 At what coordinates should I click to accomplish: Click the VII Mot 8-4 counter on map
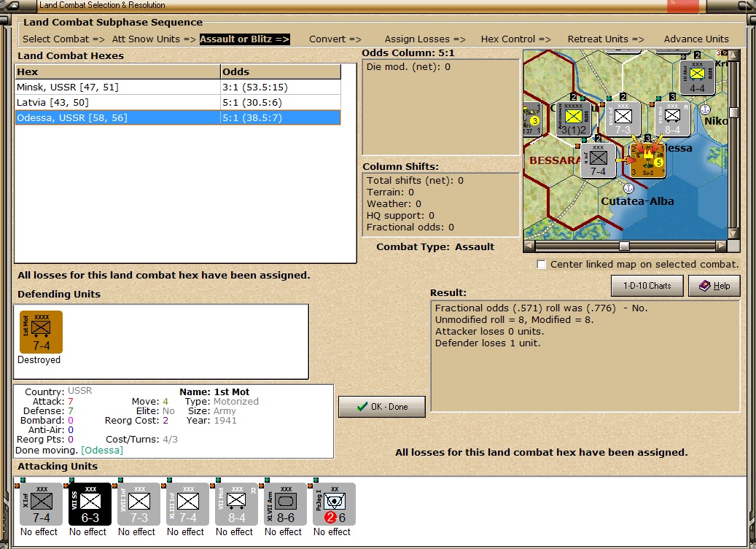point(672,119)
